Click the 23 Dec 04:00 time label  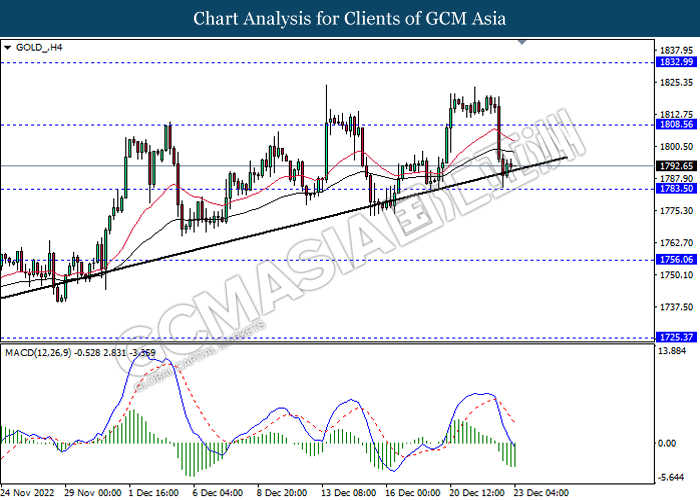click(x=542, y=493)
